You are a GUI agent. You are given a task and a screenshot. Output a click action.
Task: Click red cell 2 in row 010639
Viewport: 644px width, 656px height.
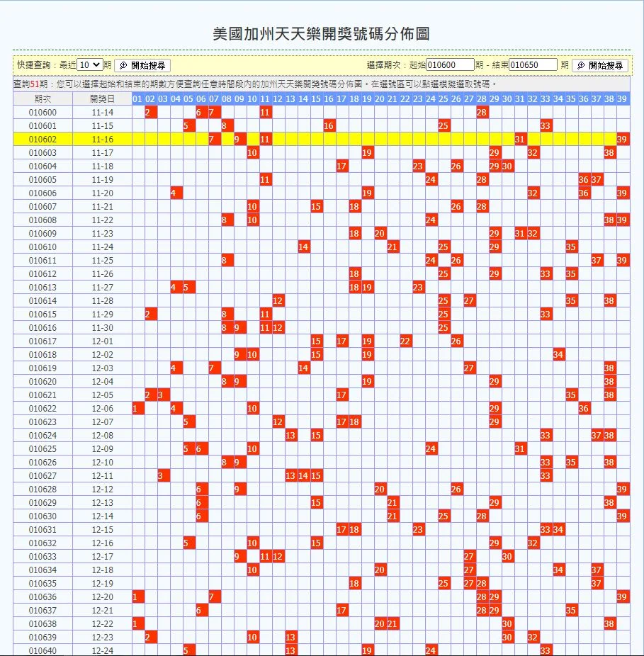(151, 637)
